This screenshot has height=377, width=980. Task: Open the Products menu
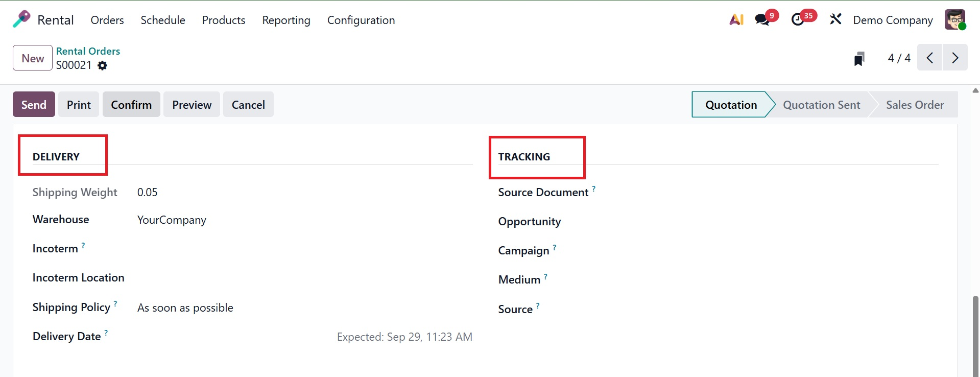pos(224,20)
